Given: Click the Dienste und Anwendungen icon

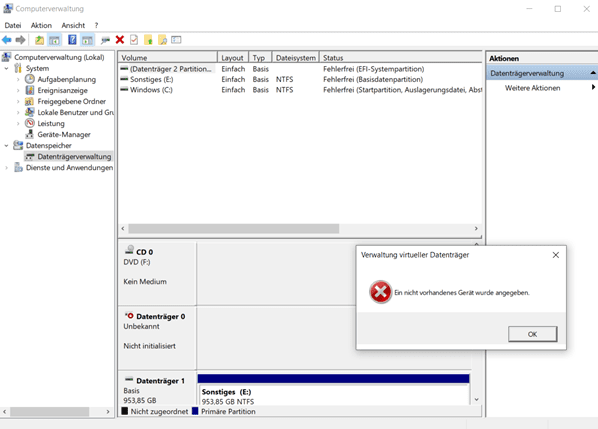Looking at the screenshot, I should tap(18, 167).
